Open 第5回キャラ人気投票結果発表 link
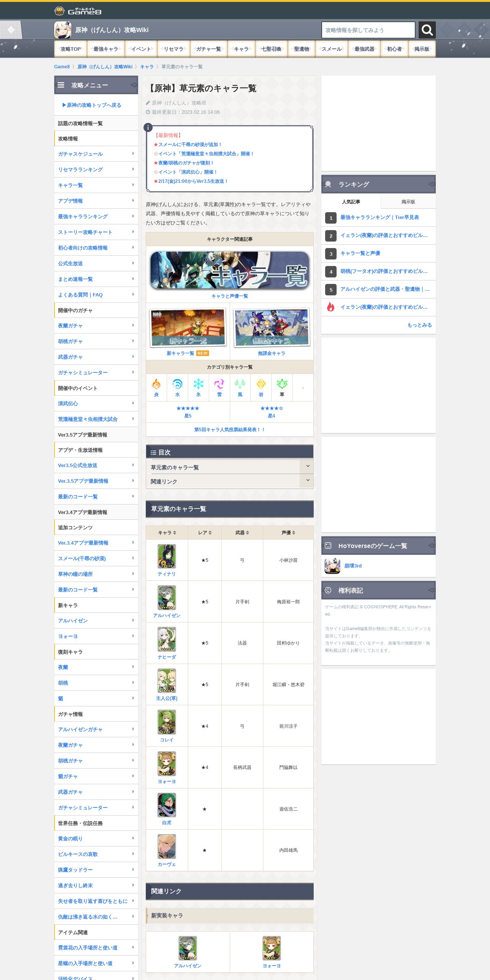The width and height of the screenshot is (490, 980). click(x=230, y=429)
